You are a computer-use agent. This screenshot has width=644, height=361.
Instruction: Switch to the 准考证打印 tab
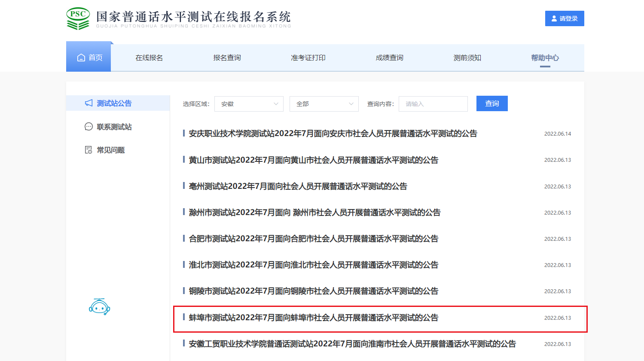coord(308,58)
